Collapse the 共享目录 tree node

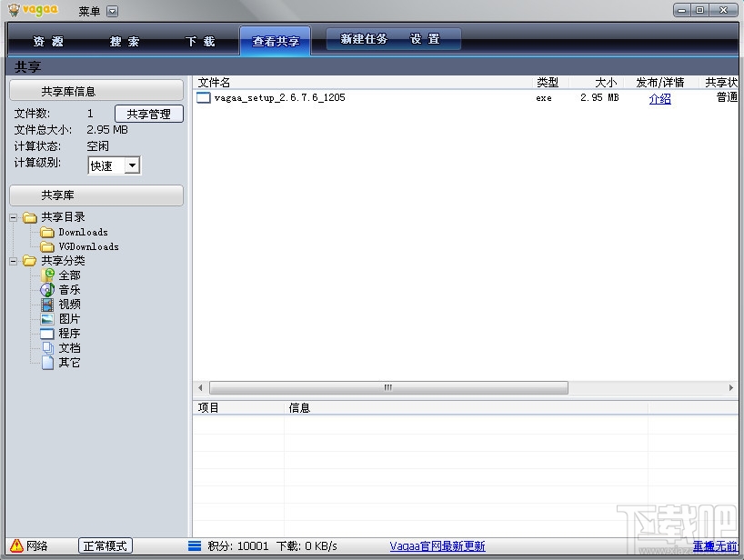[14, 217]
